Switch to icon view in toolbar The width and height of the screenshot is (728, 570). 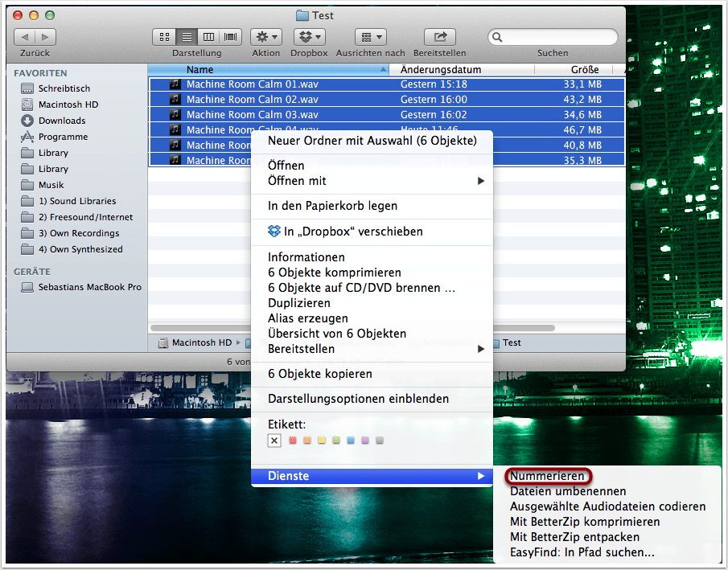point(165,37)
